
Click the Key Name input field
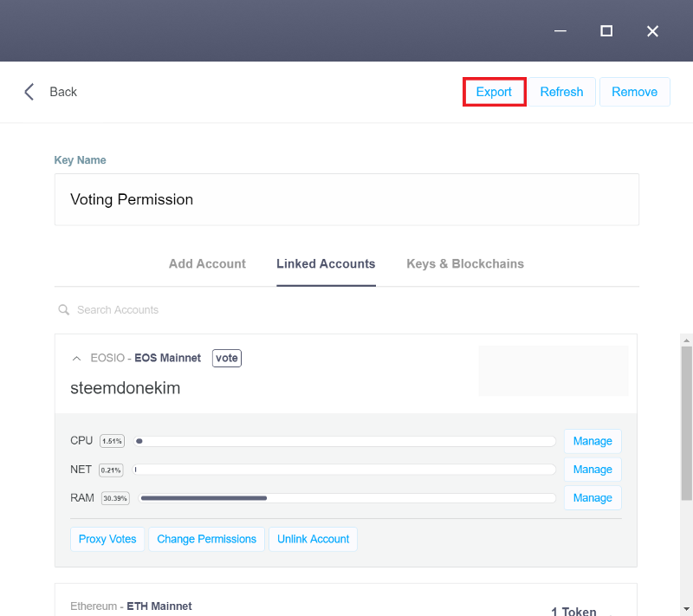click(346, 200)
